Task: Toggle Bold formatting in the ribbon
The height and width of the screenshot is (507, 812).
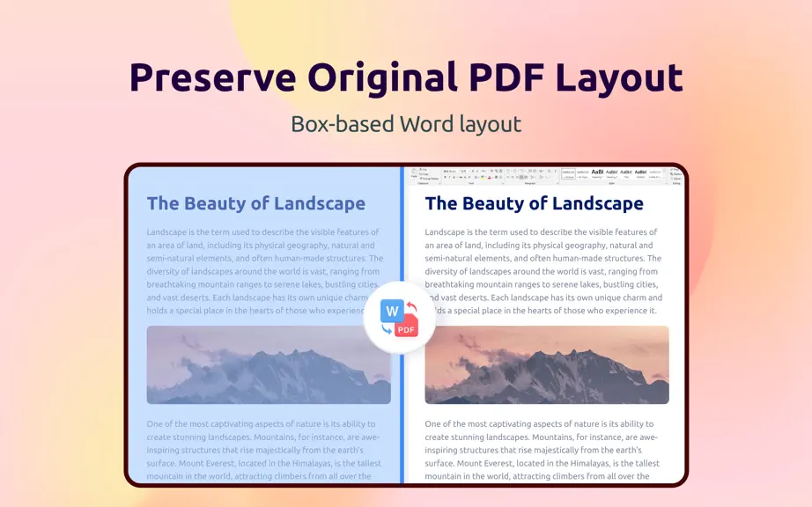Action: pos(445,178)
